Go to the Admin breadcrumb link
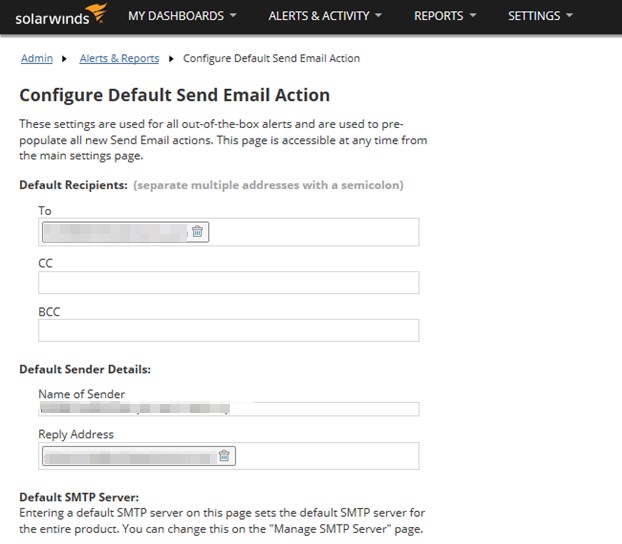 pyautogui.click(x=37, y=59)
